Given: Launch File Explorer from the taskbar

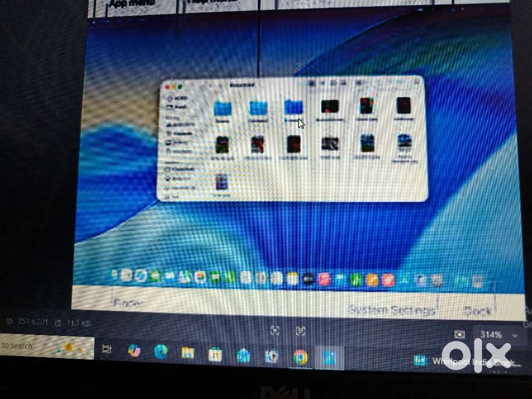Looking at the screenshot, I should (x=187, y=352).
